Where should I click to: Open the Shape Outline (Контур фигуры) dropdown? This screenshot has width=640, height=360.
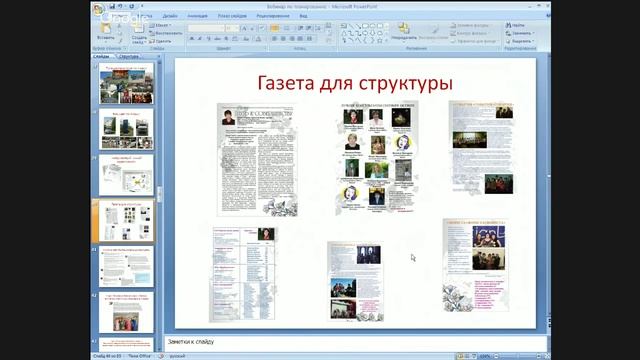click(469, 33)
